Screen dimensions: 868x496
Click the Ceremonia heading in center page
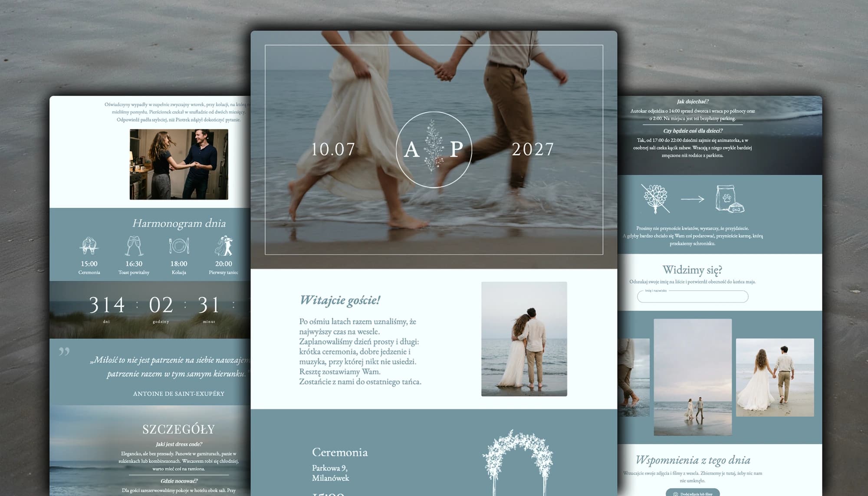(x=340, y=452)
